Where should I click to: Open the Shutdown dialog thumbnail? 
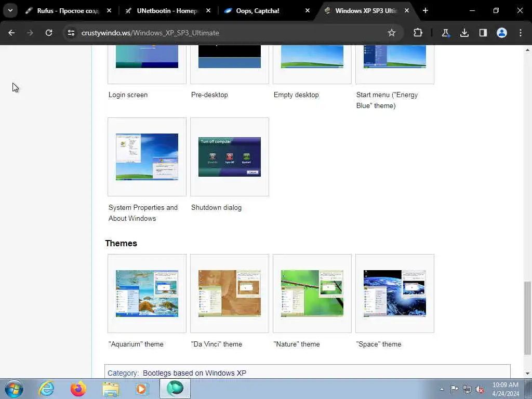pos(230,157)
